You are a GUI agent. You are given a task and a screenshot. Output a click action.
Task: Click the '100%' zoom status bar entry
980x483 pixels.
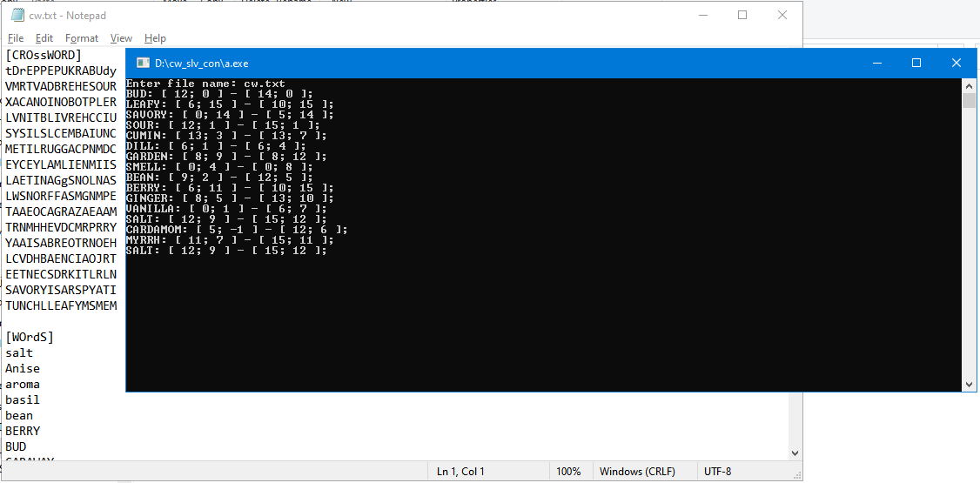pyautogui.click(x=568, y=472)
